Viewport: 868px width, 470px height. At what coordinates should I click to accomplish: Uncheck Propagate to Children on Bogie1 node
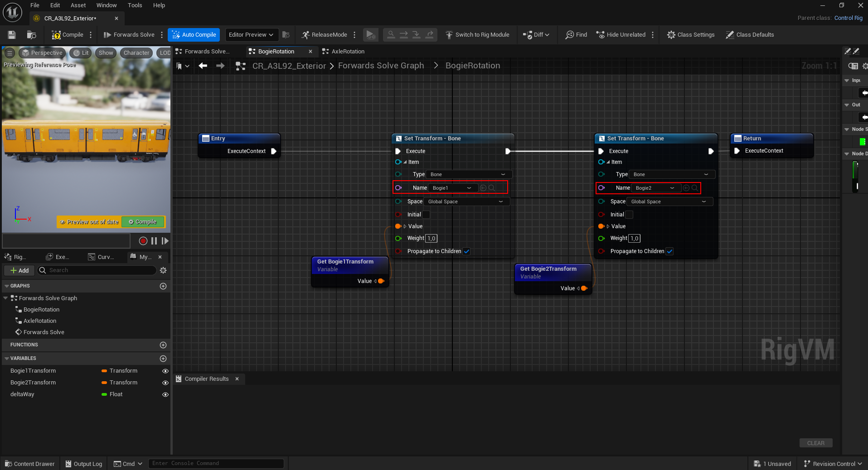[x=466, y=251]
